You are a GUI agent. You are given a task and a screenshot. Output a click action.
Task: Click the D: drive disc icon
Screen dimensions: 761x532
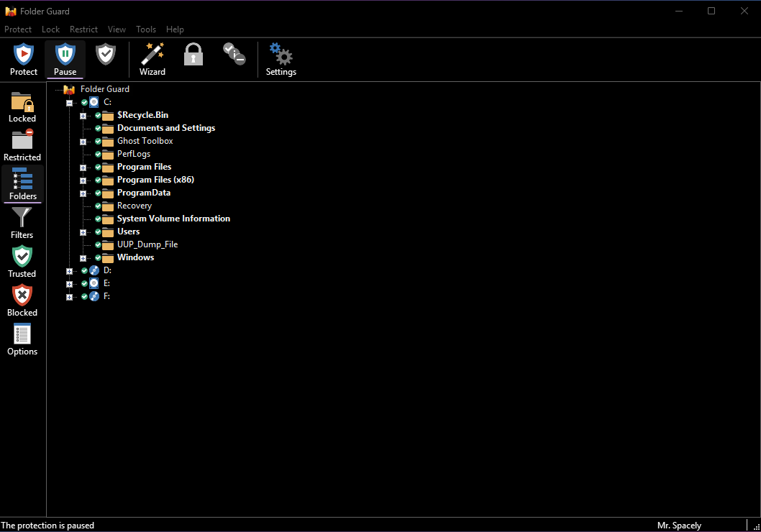94,270
